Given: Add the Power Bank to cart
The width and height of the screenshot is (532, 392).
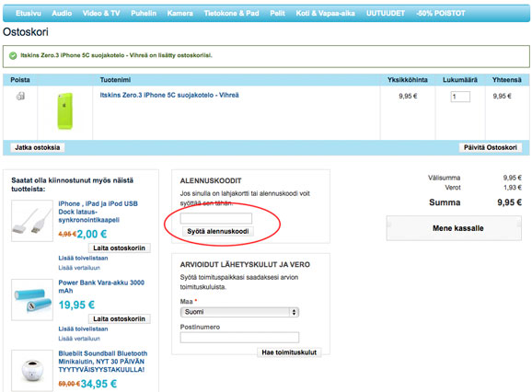Looking at the screenshot, I should click(119, 318).
